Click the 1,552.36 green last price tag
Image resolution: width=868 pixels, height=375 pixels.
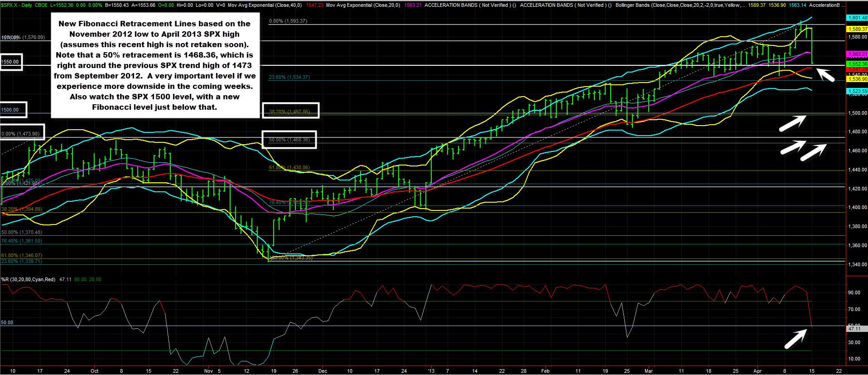(x=857, y=64)
